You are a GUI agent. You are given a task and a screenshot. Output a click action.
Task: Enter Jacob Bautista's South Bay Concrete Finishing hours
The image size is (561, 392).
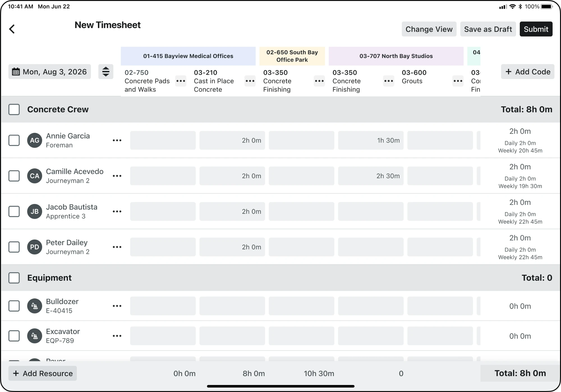click(x=302, y=212)
